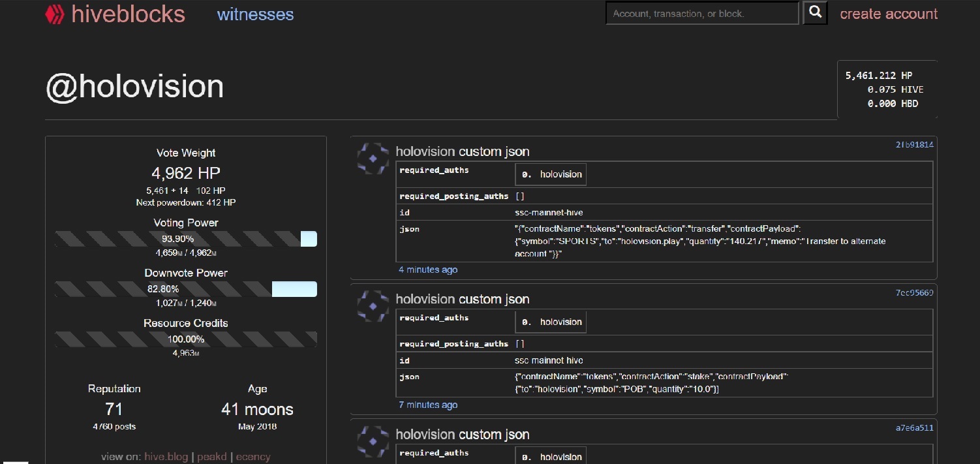Click the 'May 2018' creation date
Image resolution: width=980 pixels, height=464 pixels.
[x=257, y=427]
